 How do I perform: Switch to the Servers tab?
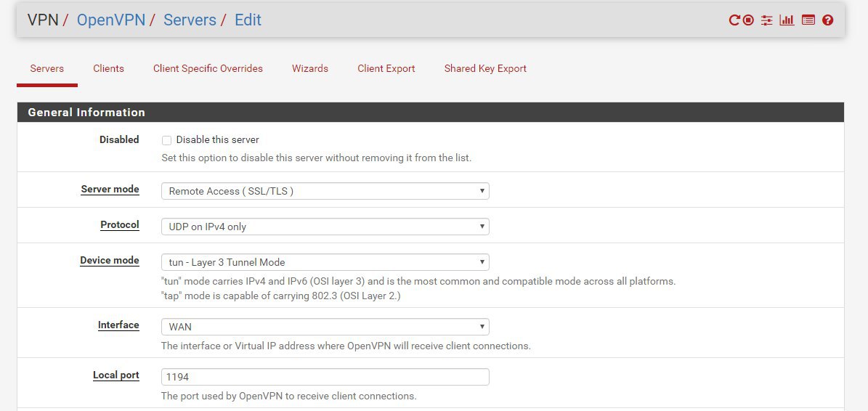tap(47, 68)
